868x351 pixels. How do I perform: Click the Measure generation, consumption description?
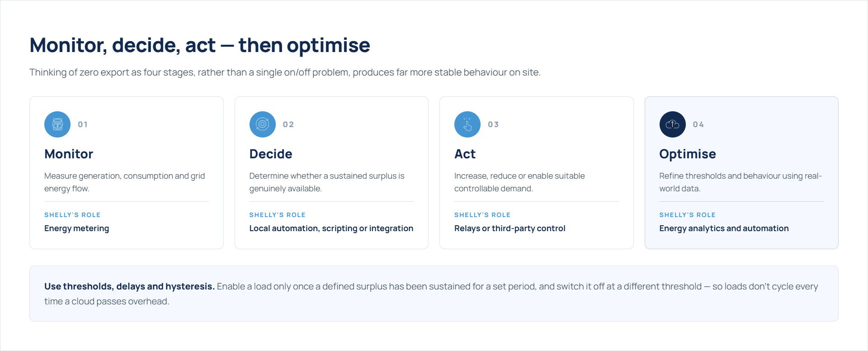(x=125, y=182)
